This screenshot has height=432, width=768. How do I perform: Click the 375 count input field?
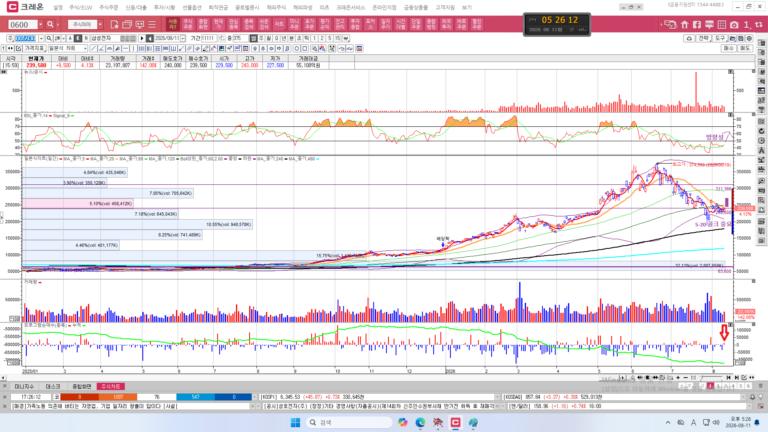click(x=240, y=38)
